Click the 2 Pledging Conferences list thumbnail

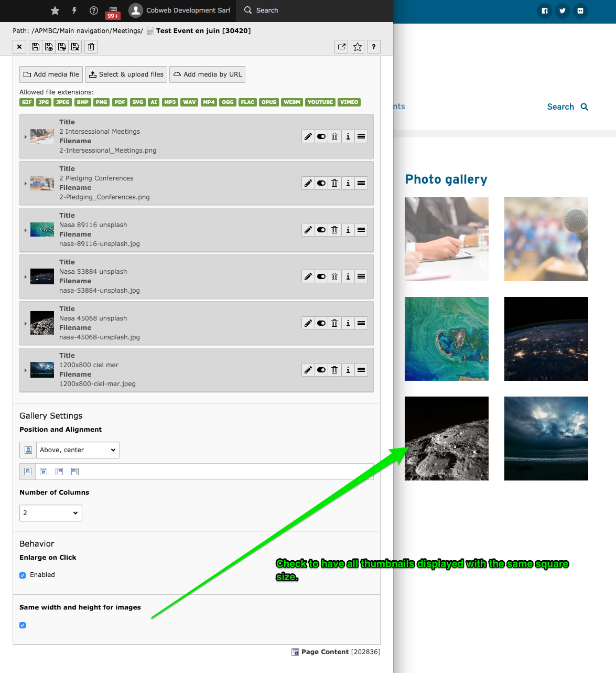(42, 183)
